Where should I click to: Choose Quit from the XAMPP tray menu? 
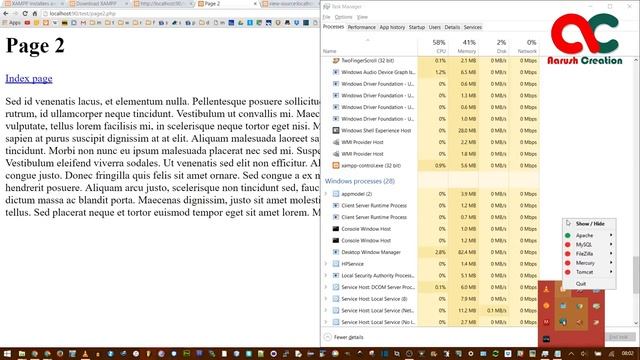[x=581, y=284]
